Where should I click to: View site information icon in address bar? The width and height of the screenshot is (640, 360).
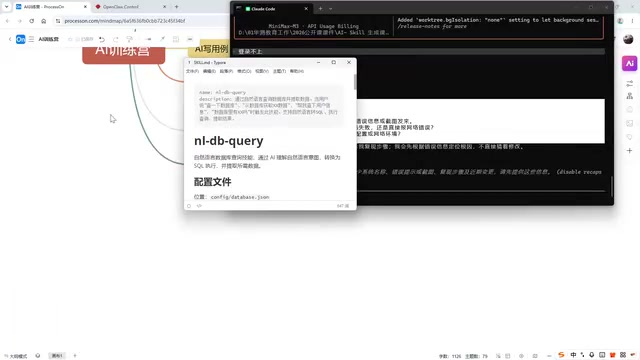coord(58,21)
